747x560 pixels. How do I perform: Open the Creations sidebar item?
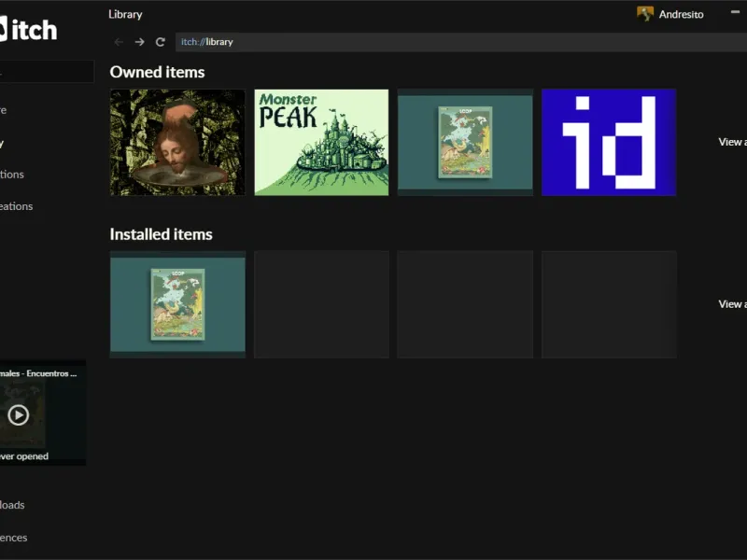click(16, 206)
